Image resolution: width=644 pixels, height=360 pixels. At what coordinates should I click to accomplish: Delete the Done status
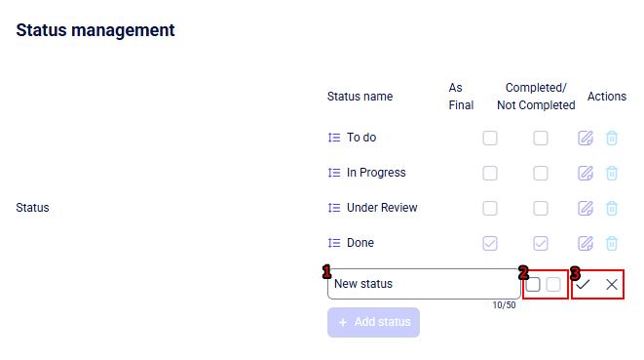pos(612,243)
